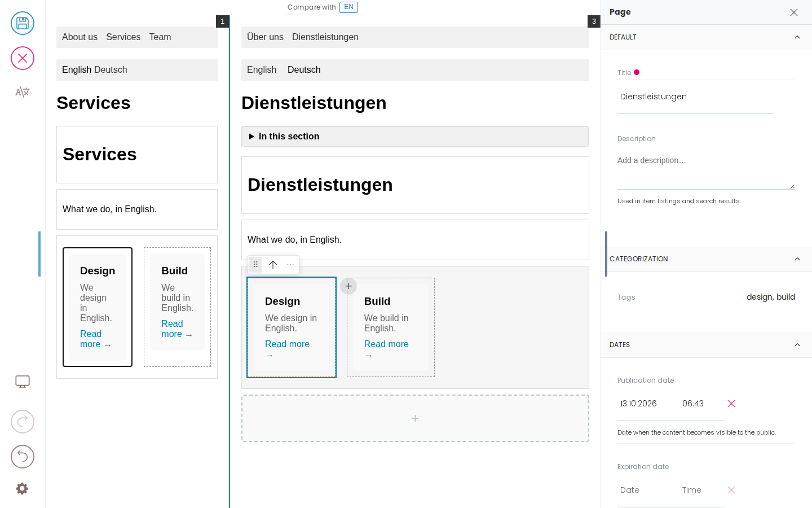
Task: Collapse the DATES section
Action: click(797, 345)
